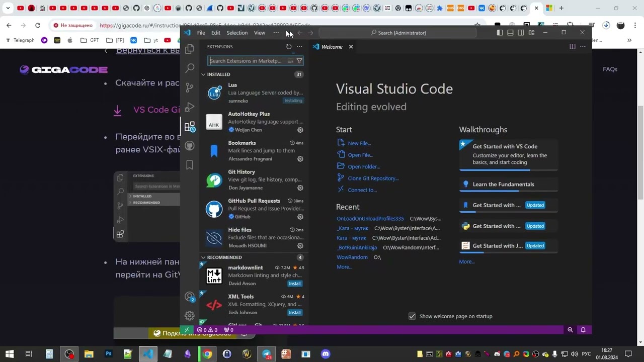Open the View menu
The image size is (644, 362).
(260, 33)
